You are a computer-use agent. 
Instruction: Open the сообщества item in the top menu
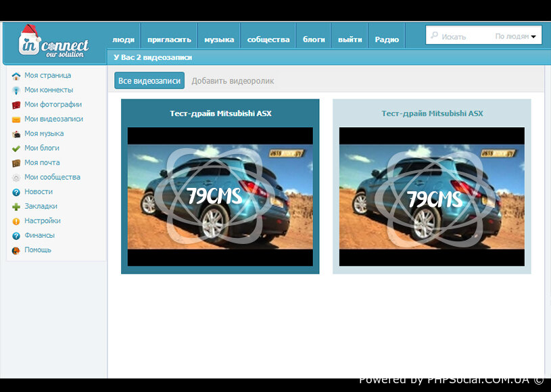268,39
